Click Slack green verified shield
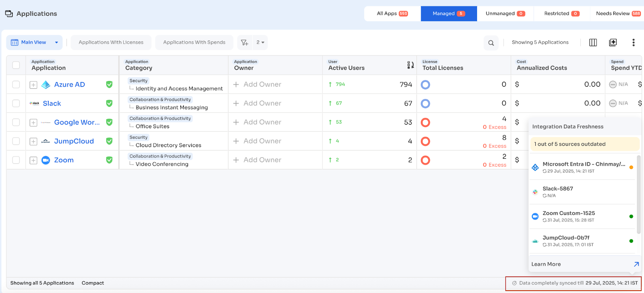Screen dimensions: 644x293 pos(109,103)
